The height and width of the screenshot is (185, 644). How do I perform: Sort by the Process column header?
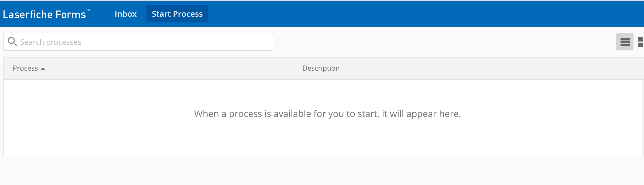25,68
